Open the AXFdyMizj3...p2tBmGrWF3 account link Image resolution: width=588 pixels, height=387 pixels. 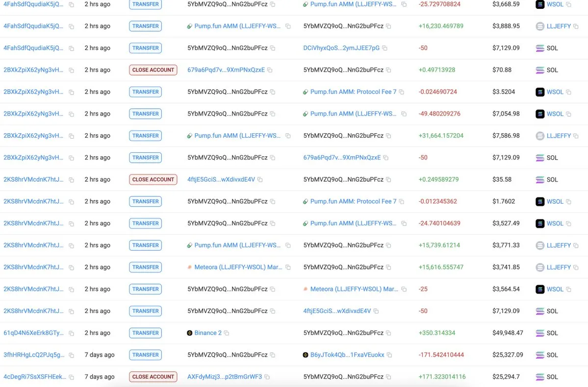[225, 377]
